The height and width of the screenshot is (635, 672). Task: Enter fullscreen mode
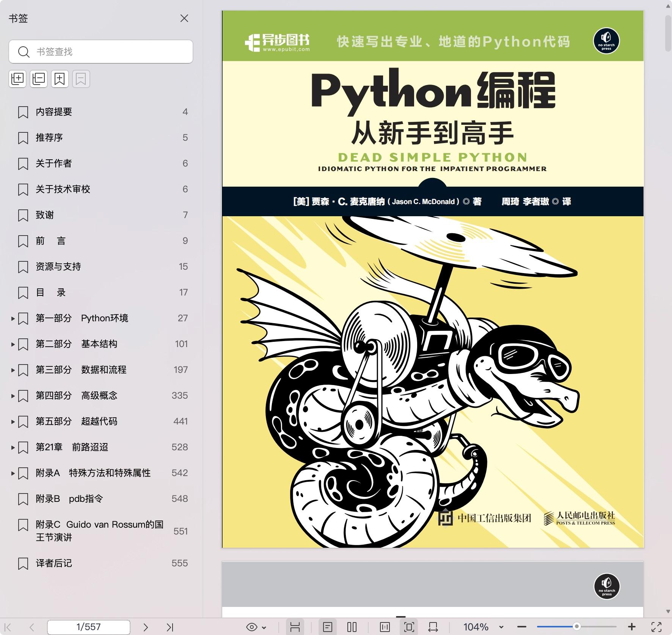[x=656, y=627]
